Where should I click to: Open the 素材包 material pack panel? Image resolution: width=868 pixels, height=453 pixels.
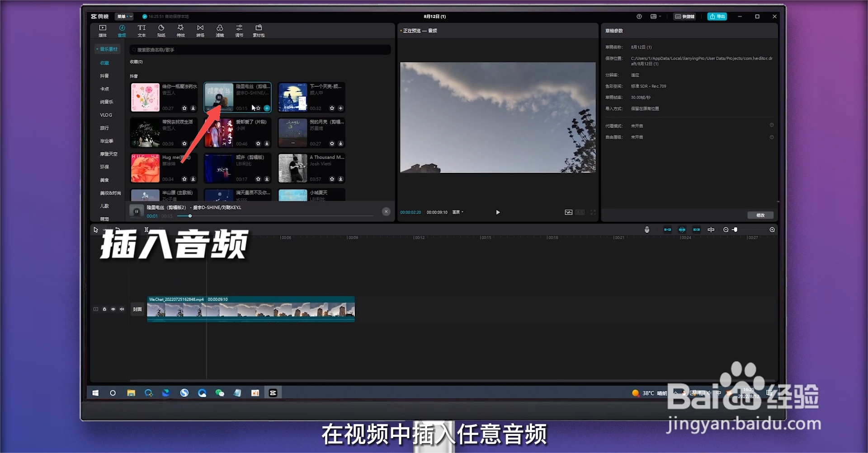[x=259, y=31]
